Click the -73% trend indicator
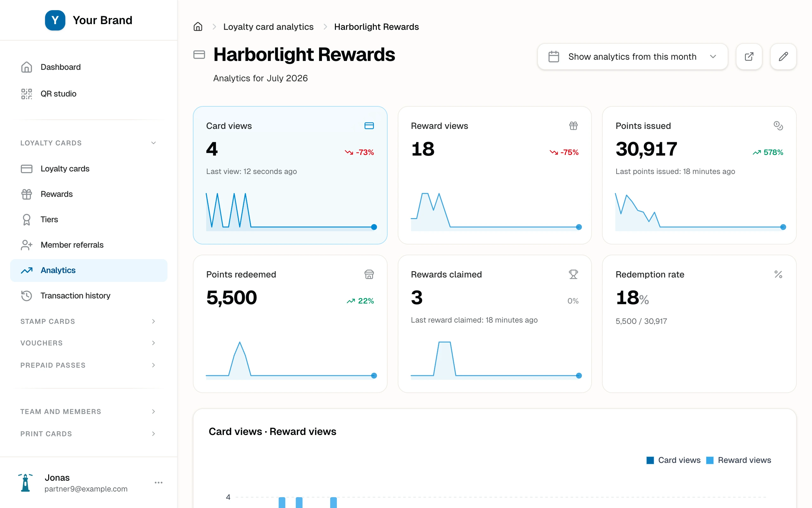This screenshot has width=812, height=508. [x=359, y=152]
